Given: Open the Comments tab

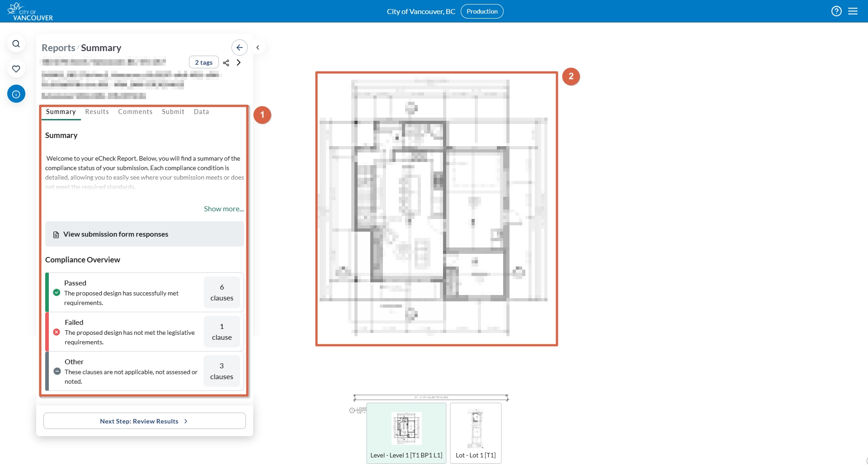Looking at the screenshot, I should [x=135, y=112].
